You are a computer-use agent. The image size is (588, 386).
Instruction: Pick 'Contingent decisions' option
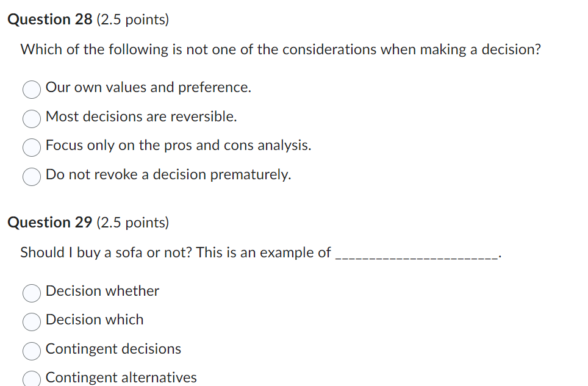coord(31,351)
